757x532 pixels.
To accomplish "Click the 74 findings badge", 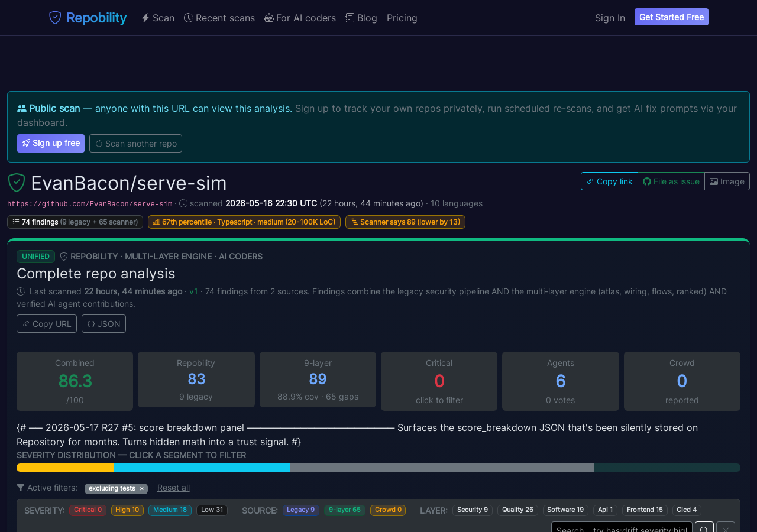I will [x=75, y=222].
